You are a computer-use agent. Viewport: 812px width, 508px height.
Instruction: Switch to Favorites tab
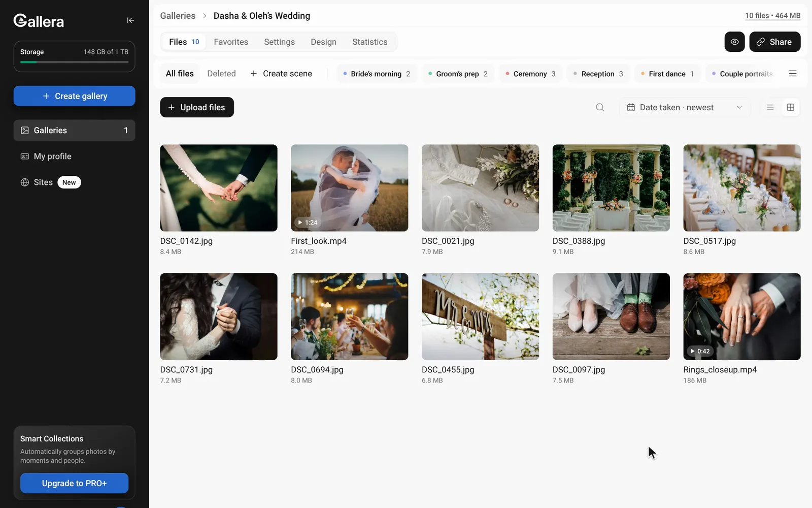click(x=231, y=42)
